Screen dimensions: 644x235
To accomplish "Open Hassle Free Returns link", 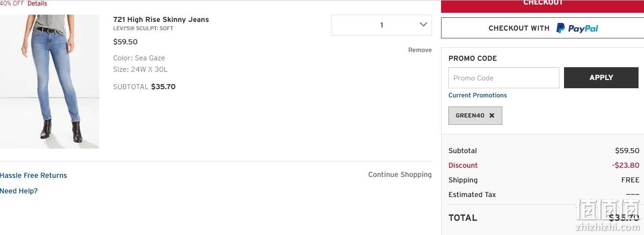I will 33,175.
